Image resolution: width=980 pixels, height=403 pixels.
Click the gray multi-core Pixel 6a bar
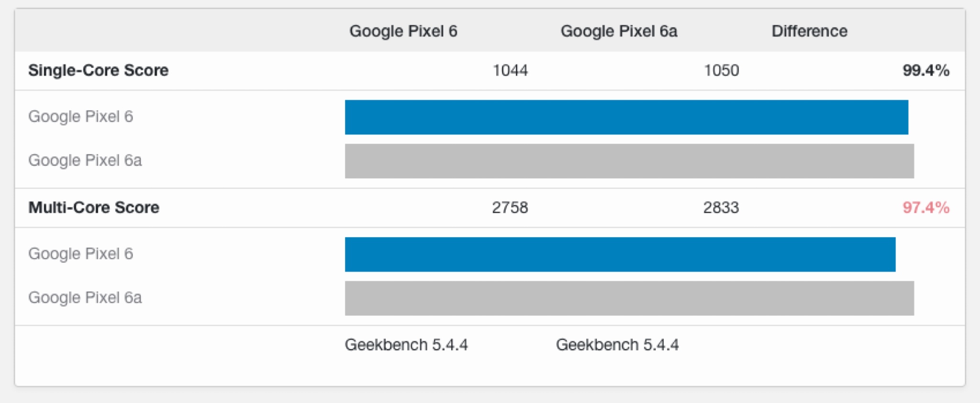629,298
